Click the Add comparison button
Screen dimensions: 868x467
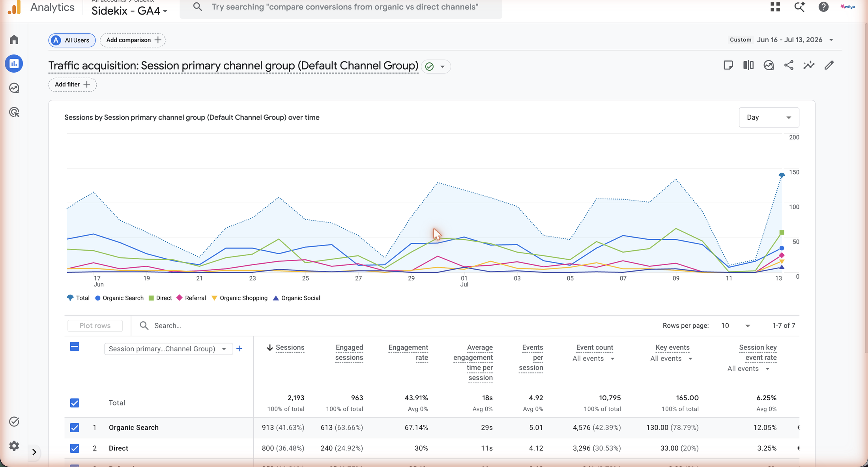tap(133, 40)
